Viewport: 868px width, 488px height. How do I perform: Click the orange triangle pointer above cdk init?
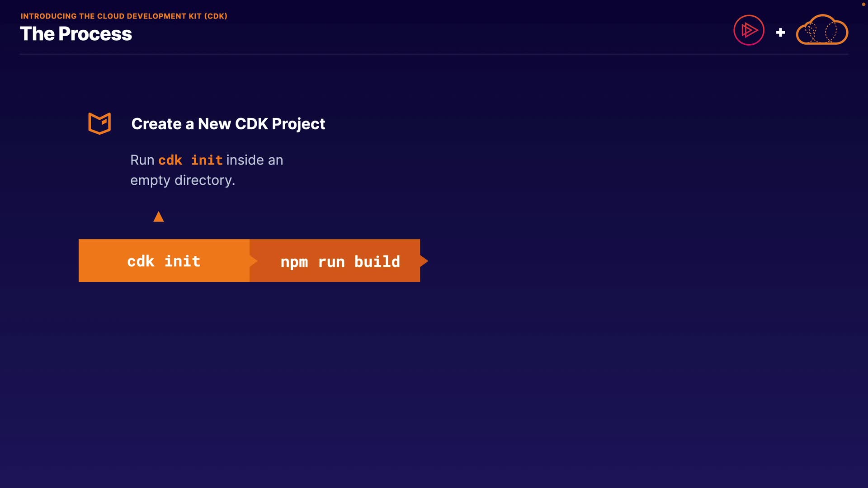tap(158, 217)
